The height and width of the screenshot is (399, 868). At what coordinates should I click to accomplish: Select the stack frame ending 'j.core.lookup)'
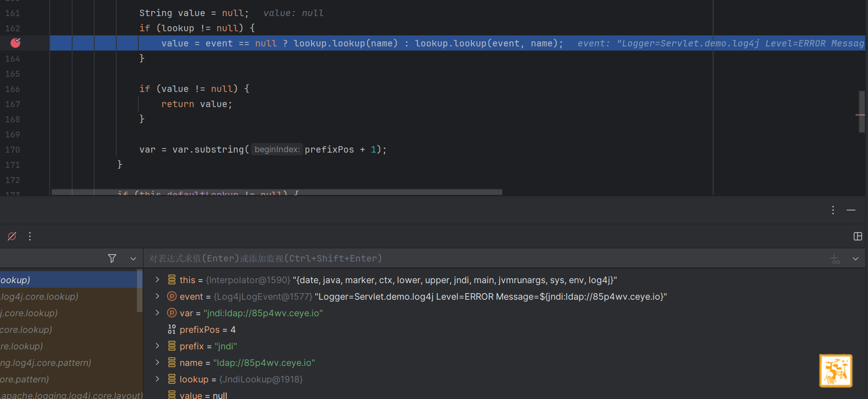(68, 313)
